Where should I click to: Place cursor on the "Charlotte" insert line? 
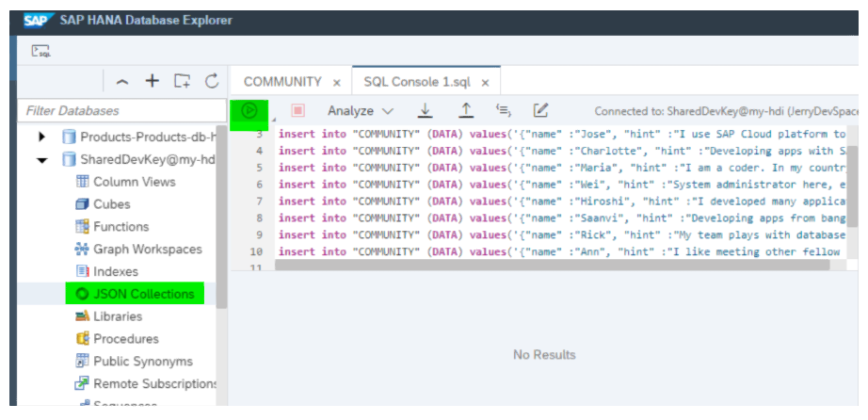(562, 151)
